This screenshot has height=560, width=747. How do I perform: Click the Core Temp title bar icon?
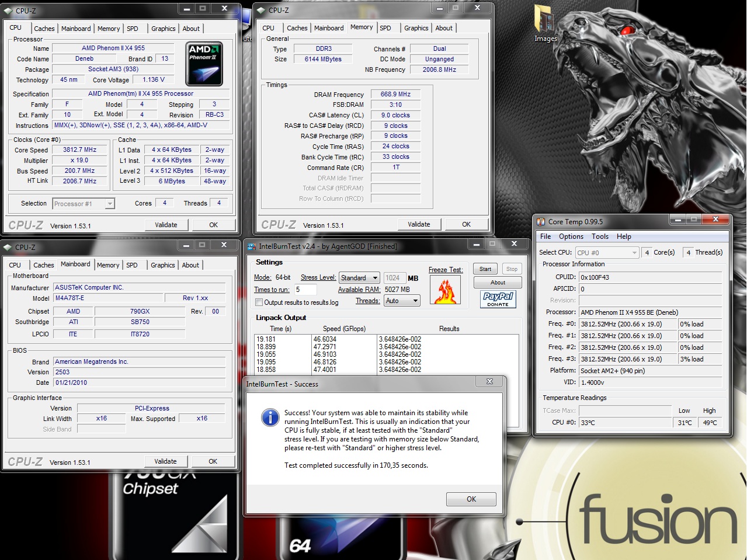click(541, 222)
